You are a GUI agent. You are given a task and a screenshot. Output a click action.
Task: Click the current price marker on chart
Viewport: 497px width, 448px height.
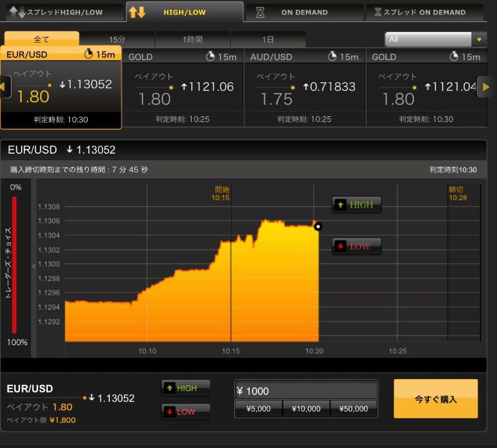(318, 227)
